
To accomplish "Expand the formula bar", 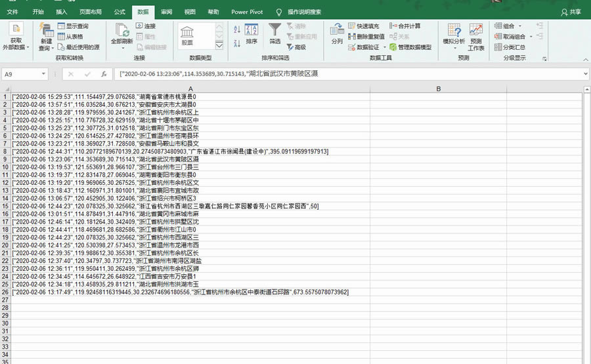I will [x=585, y=73].
